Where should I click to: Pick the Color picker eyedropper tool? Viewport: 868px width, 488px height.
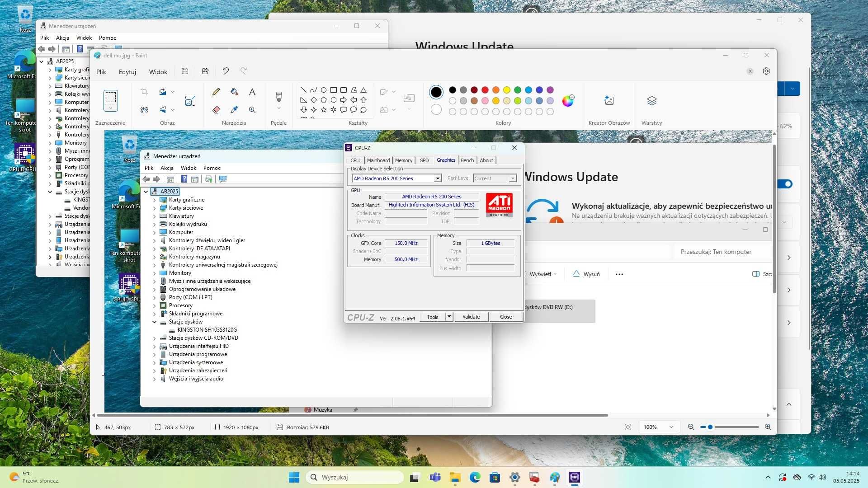[234, 110]
